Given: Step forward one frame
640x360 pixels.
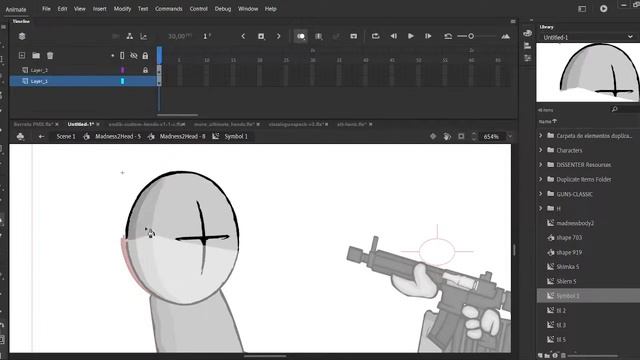Looking at the screenshot, I should (428, 36).
